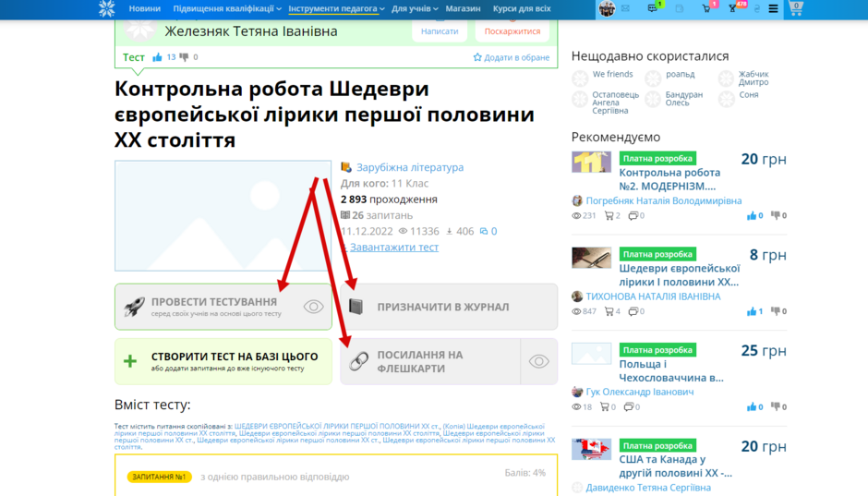This screenshot has width=868, height=496.
Task: Open author Гук Олександр Іванович
Action: click(639, 392)
